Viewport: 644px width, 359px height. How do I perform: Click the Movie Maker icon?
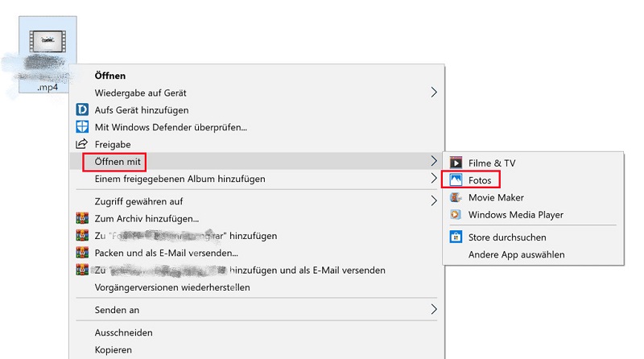pyautogui.click(x=456, y=197)
